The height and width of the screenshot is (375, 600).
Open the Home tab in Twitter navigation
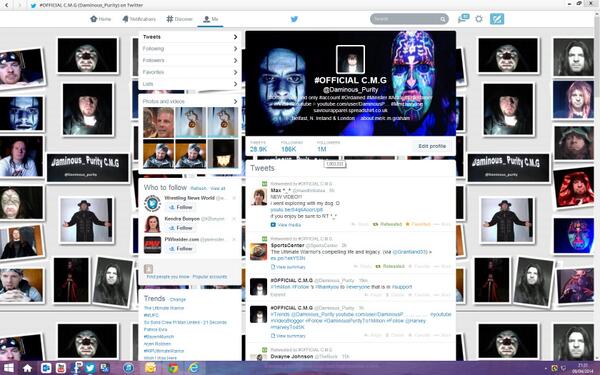[x=101, y=19]
